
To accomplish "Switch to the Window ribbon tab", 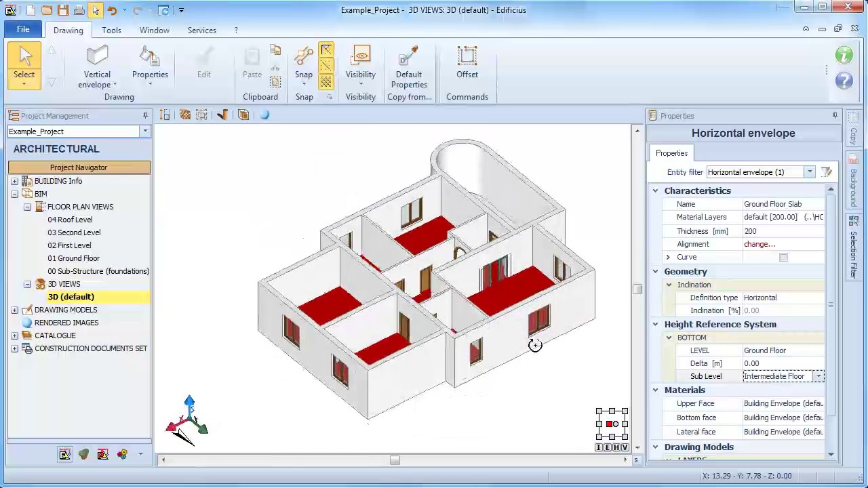I will coord(155,30).
